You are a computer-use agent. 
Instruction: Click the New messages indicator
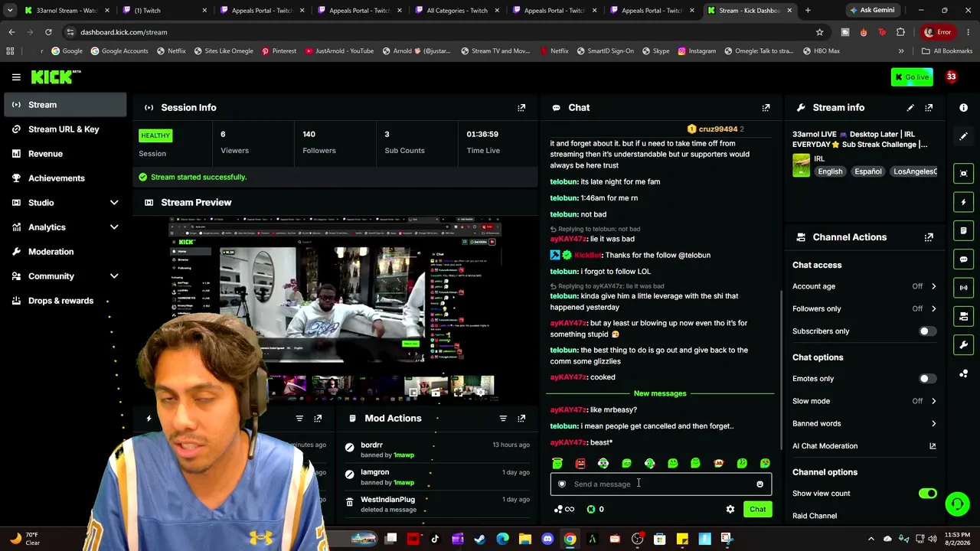click(660, 393)
